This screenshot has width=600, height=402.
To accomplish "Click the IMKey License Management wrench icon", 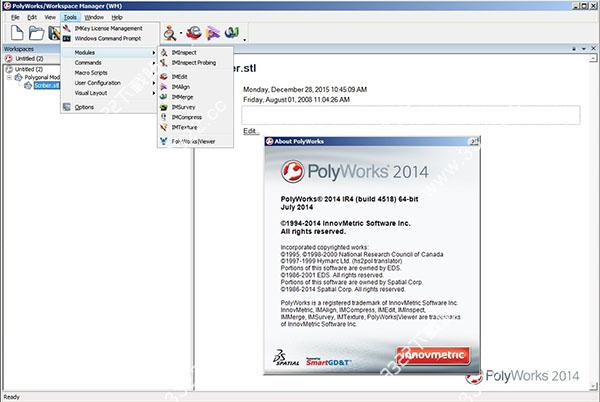I will [67, 28].
